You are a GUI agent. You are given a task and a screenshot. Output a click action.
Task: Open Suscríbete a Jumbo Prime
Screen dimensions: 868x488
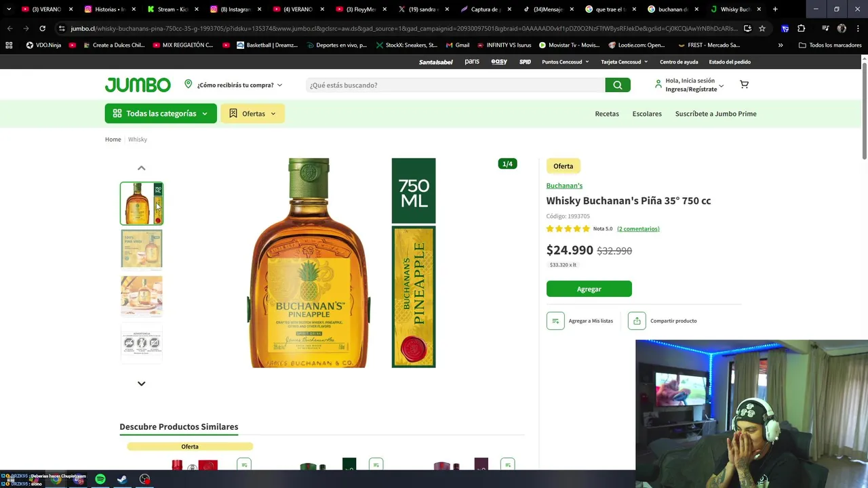tap(715, 114)
